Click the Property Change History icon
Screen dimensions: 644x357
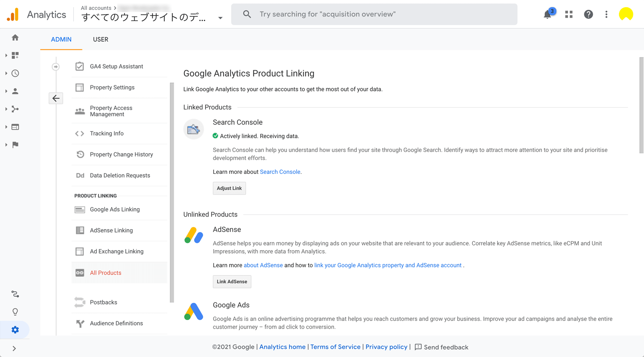(80, 154)
